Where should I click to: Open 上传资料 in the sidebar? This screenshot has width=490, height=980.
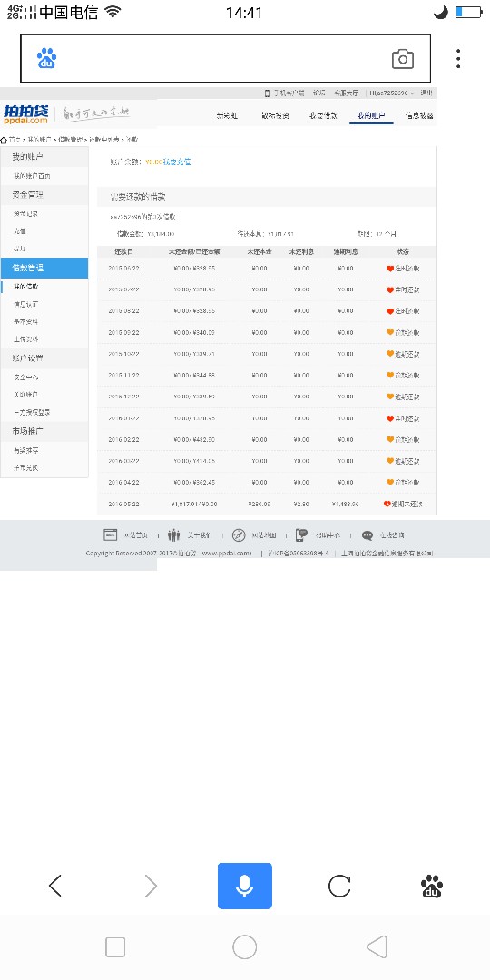point(26,338)
